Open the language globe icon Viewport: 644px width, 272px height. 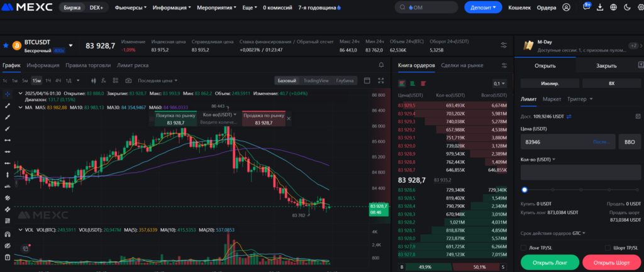click(614, 8)
